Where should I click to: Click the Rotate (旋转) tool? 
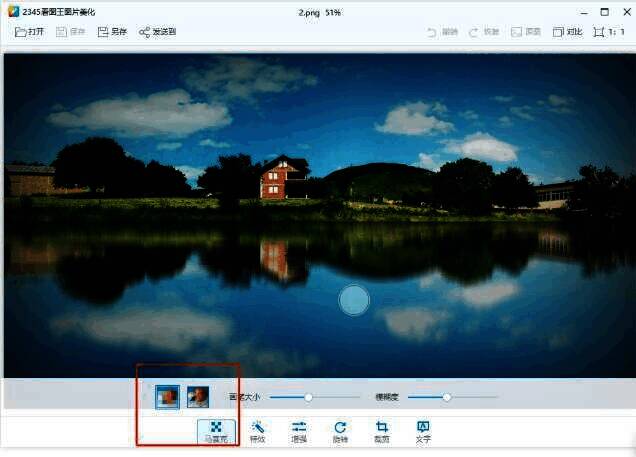pos(340,431)
